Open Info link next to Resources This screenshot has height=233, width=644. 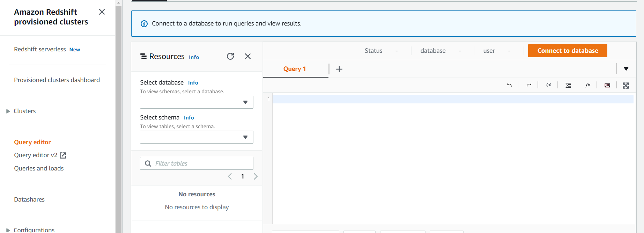[194, 57]
